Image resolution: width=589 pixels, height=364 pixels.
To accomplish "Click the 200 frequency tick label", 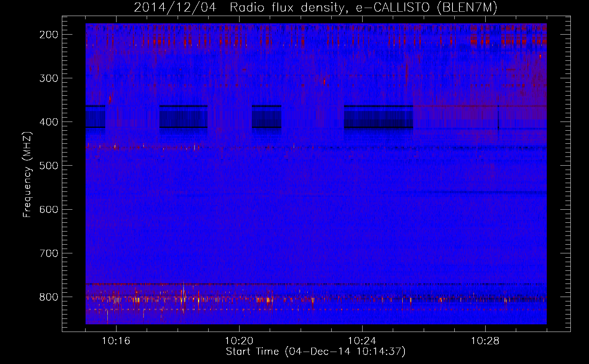I will tap(48, 35).
